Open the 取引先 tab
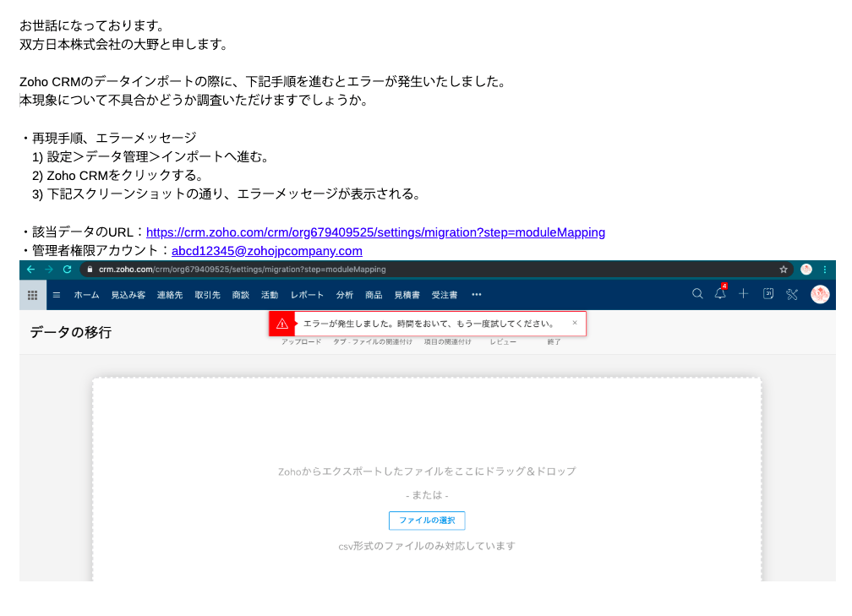 click(208, 295)
